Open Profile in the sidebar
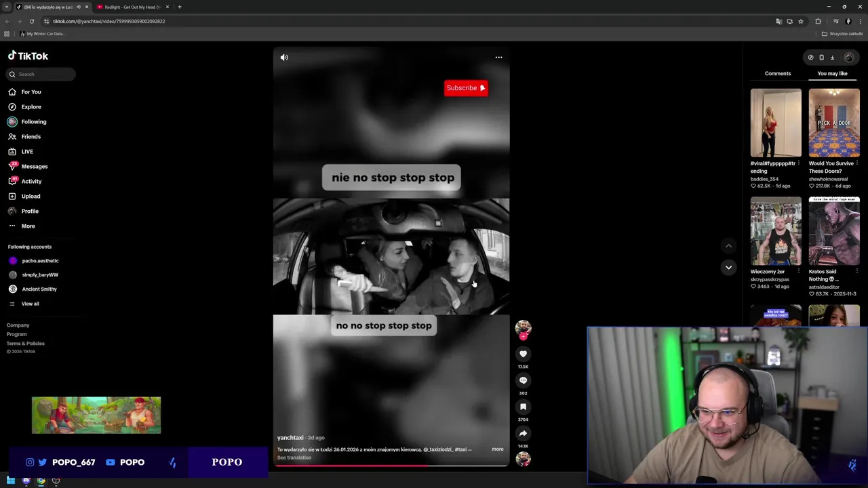The image size is (868, 488). [x=30, y=211]
